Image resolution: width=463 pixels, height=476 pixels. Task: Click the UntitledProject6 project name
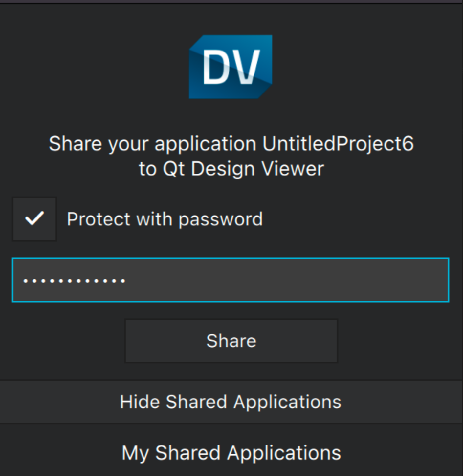click(338, 144)
